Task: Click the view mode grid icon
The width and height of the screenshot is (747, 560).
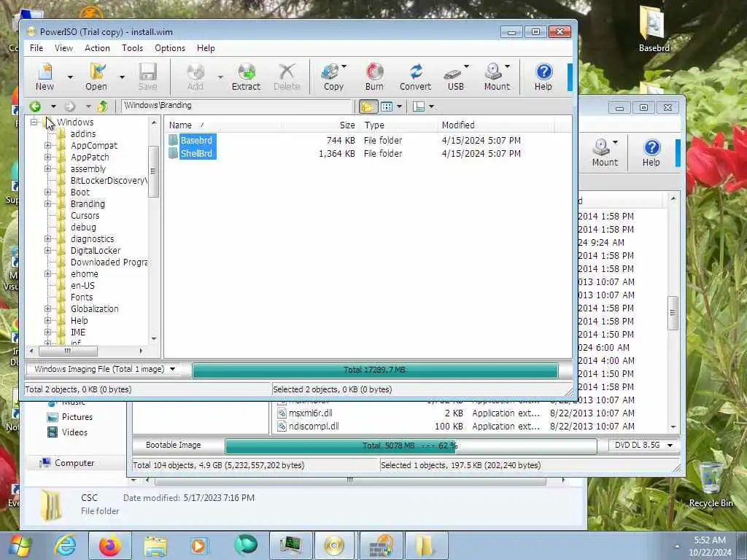Action: [387, 106]
